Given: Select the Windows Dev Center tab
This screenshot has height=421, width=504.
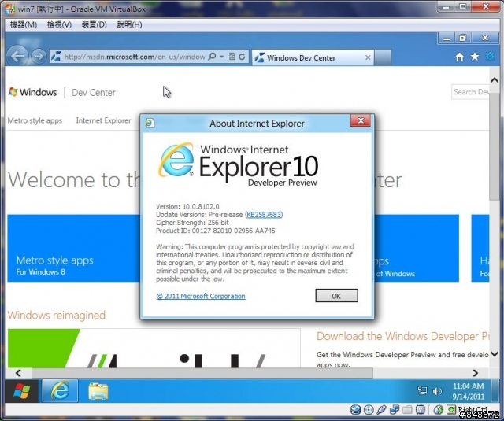Looking at the screenshot, I should 313,57.
